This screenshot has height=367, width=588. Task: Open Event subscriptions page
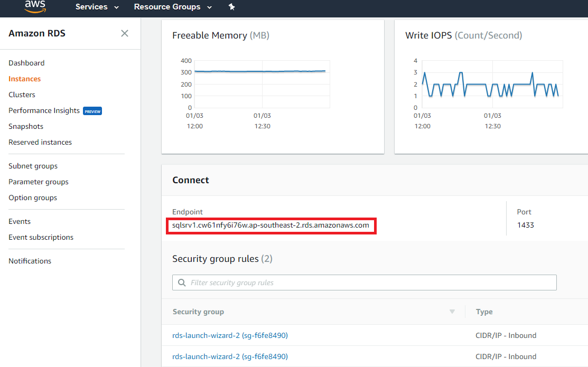[x=41, y=237]
